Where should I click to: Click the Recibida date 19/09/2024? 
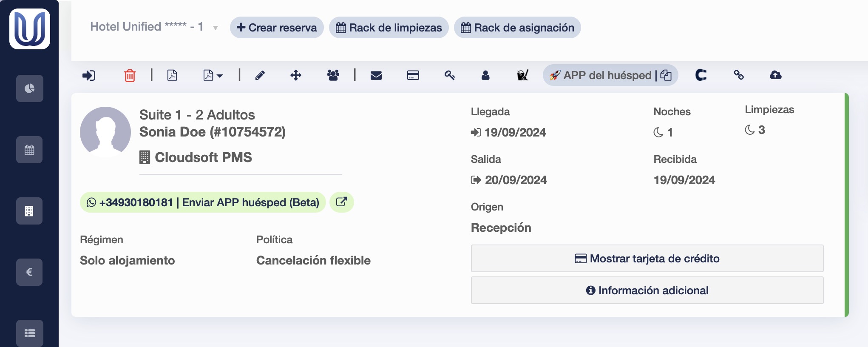684,180
